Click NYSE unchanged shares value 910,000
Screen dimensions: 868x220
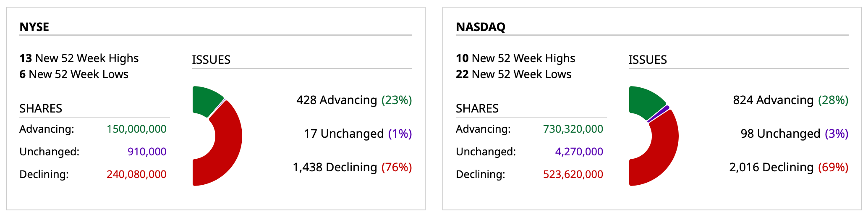point(147,152)
